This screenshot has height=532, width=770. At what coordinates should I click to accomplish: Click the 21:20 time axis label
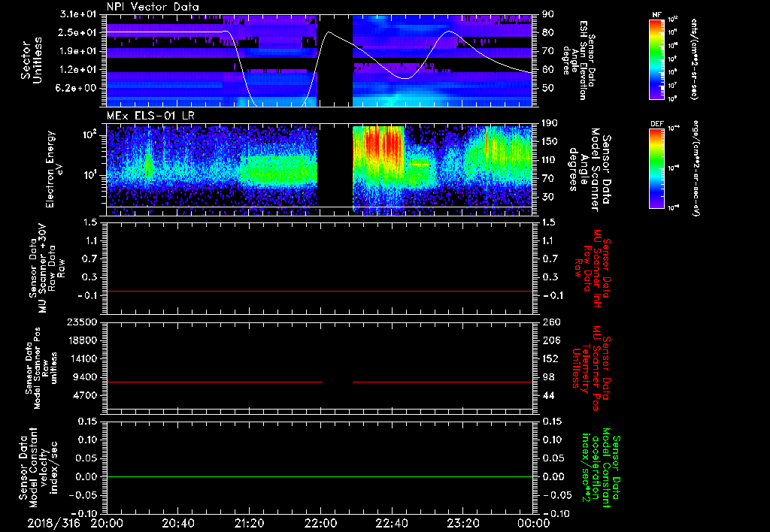click(x=249, y=523)
